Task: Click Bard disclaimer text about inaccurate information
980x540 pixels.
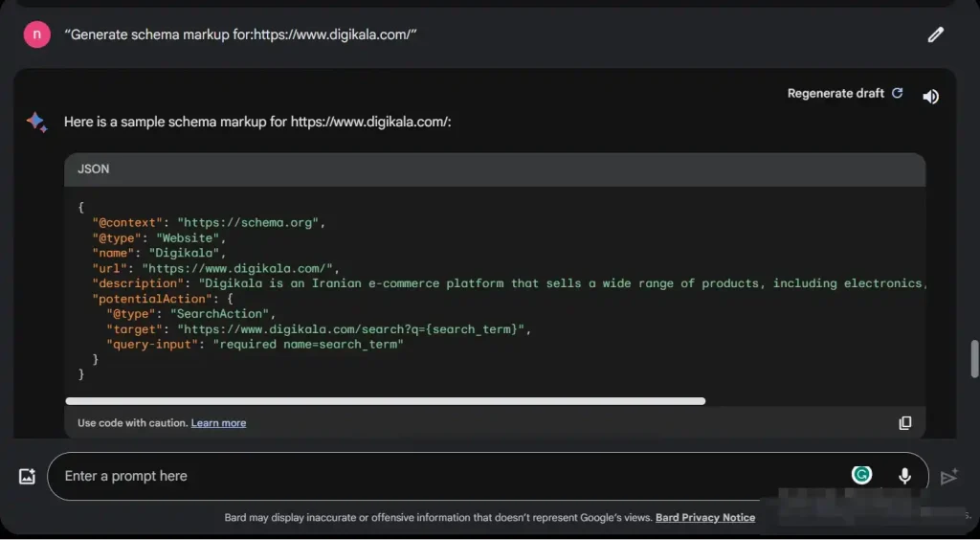Action: click(438, 517)
